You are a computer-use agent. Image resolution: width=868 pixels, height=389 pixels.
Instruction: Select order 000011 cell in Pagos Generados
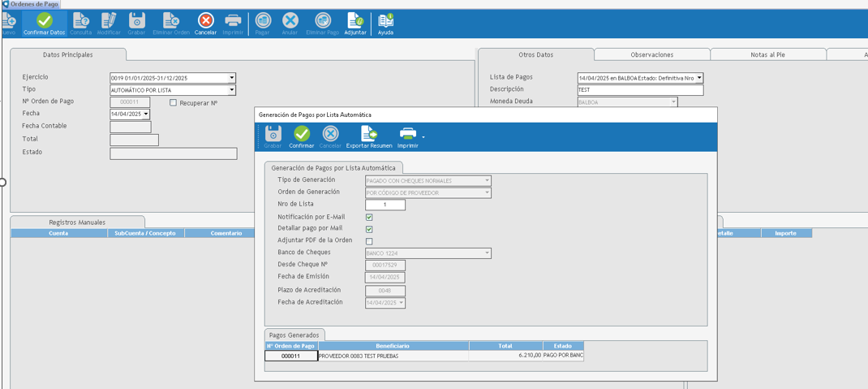pyautogui.click(x=291, y=356)
